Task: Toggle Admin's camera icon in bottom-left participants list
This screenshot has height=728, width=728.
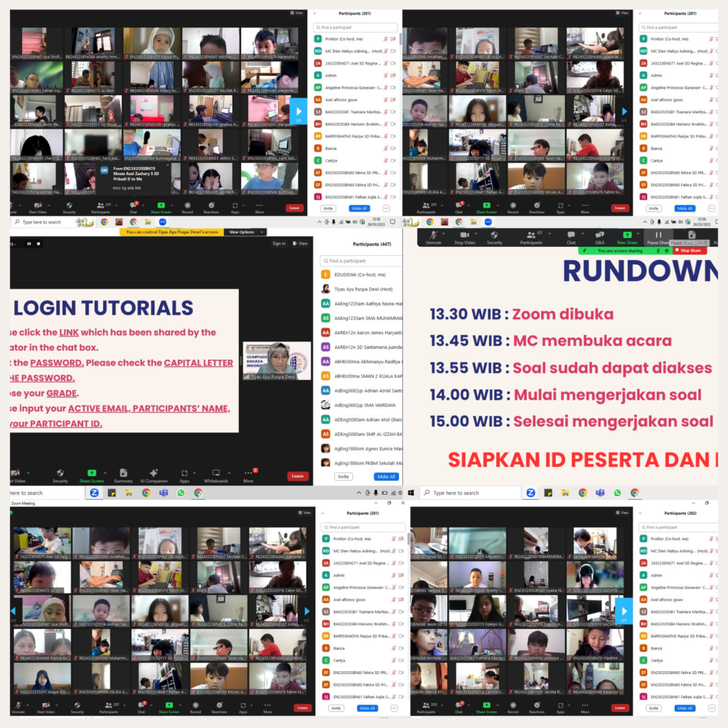Action: (x=401, y=575)
